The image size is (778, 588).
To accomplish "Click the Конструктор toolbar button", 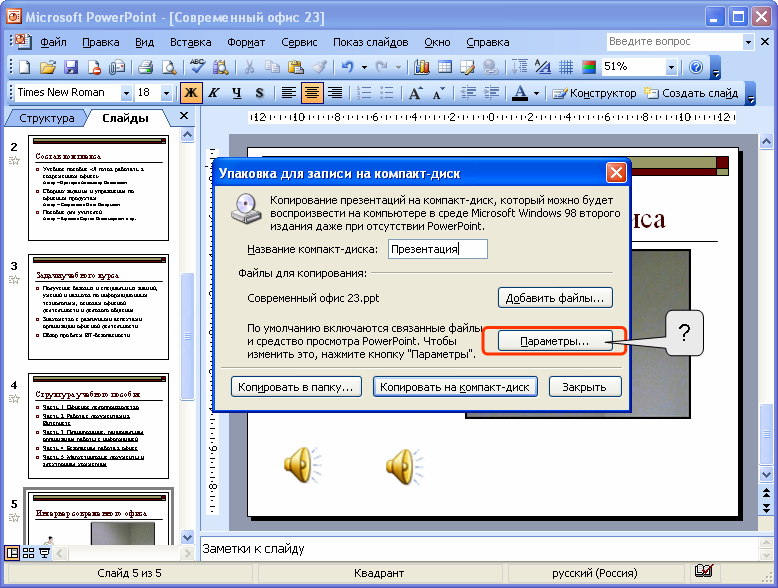I will [x=594, y=93].
